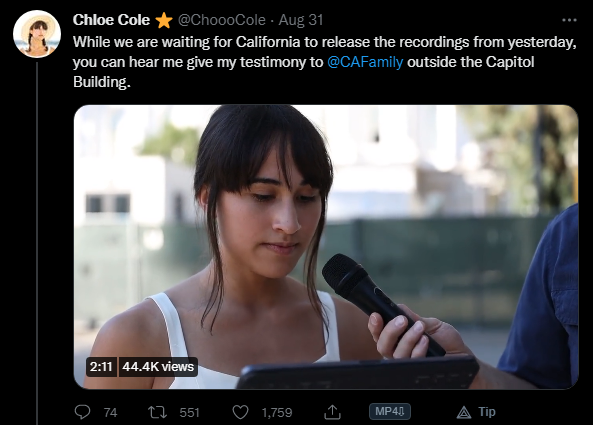View the 551 retweets count
Viewport: 593px width, 425px height.
[189, 412]
